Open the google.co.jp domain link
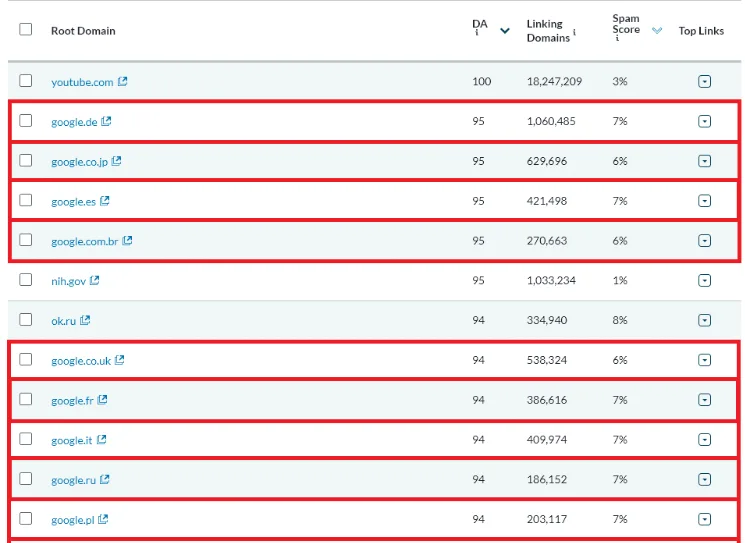Image resolution: width=745 pixels, height=543 pixels. pyautogui.click(x=80, y=162)
